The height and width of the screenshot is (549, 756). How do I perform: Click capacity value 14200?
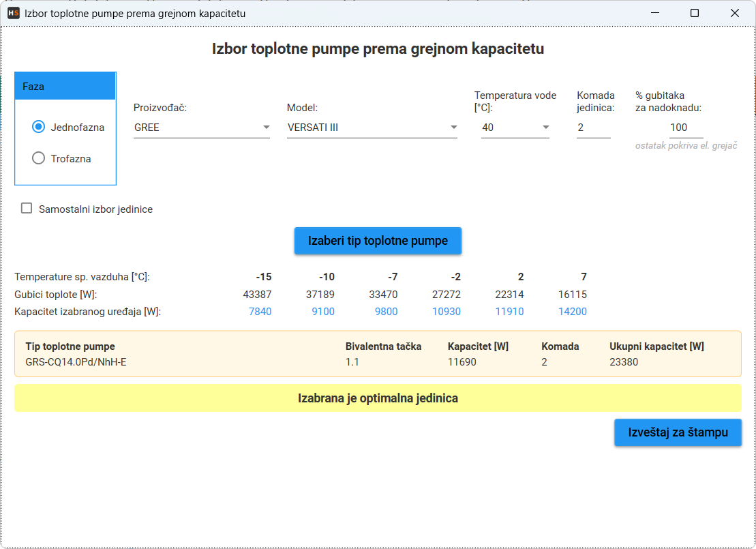[573, 312]
